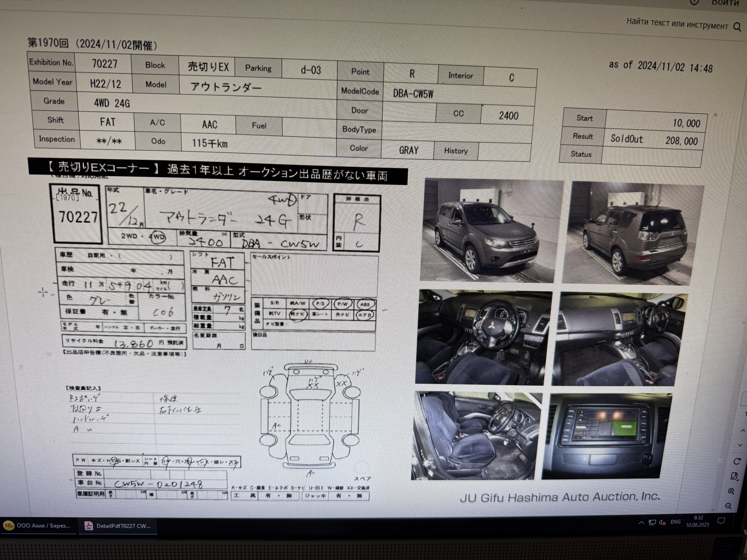Click the Grade value 4WD 24G
The height and width of the screenshot is (560, 747).
[112, 103]
